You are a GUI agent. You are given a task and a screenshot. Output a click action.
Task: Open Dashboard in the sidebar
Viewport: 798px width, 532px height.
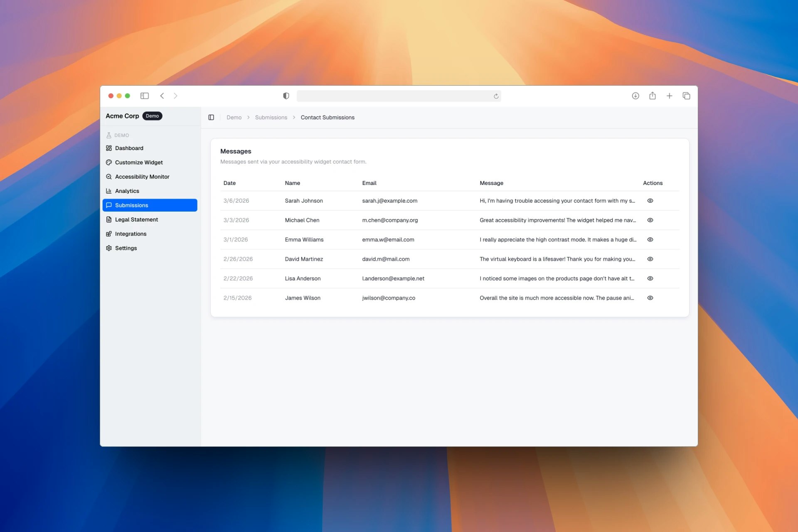click(129, 148)
